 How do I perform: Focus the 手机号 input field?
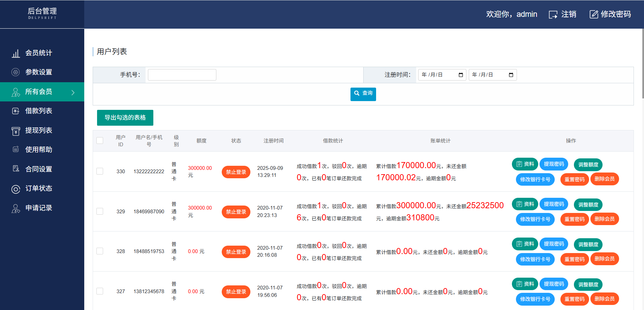(x=182, y=75)
